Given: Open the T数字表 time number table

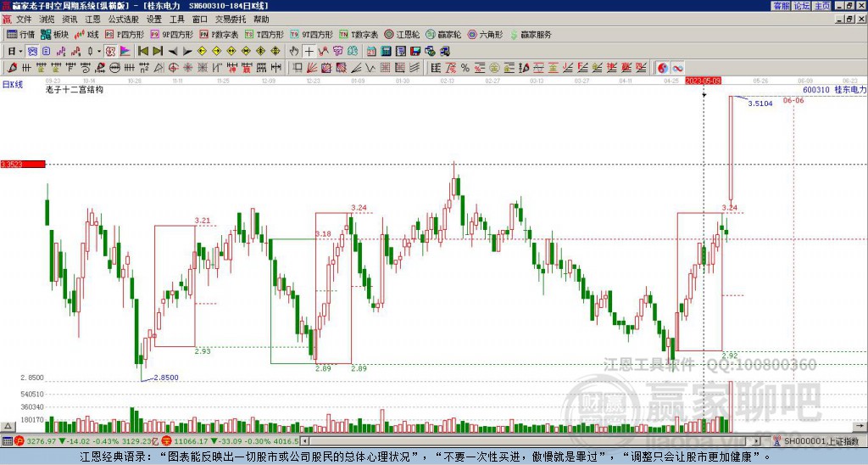Looking at the screenshot, I should pyautogui.click(x=359, y=34).
